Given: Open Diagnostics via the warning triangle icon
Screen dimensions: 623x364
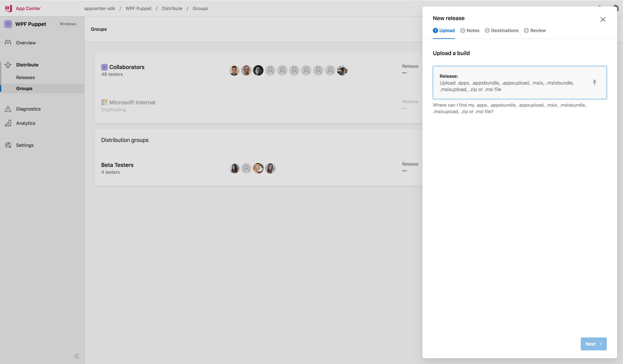Looking at the screenshot, I should (8, 109).
